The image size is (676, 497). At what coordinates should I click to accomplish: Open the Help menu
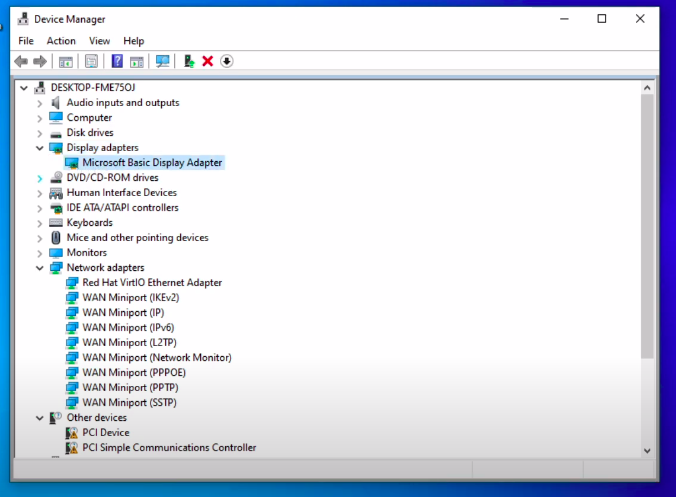click(x=134, y=41)
